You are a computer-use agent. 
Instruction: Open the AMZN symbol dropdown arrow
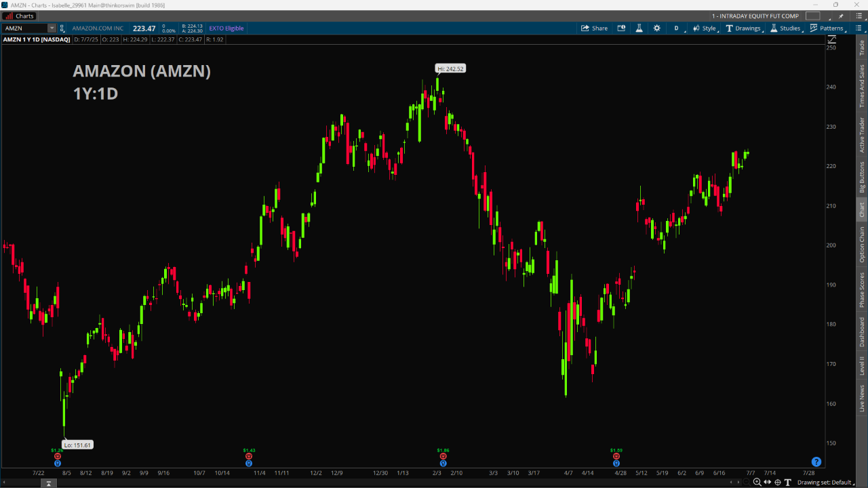click(52, 28)
